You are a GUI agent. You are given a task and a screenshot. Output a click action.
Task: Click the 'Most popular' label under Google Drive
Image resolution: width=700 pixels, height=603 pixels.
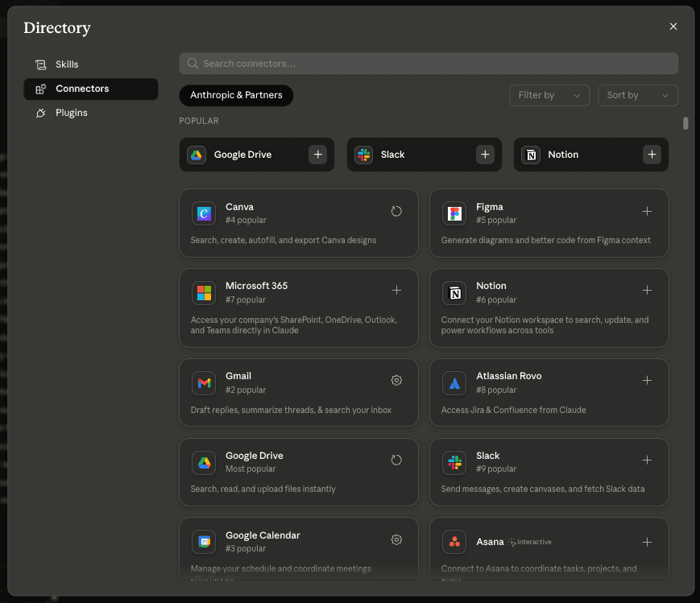point(251,469)
